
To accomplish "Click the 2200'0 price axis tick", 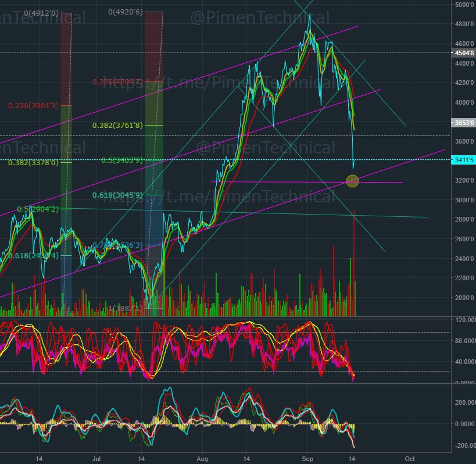I will click(x=464, y=278).
